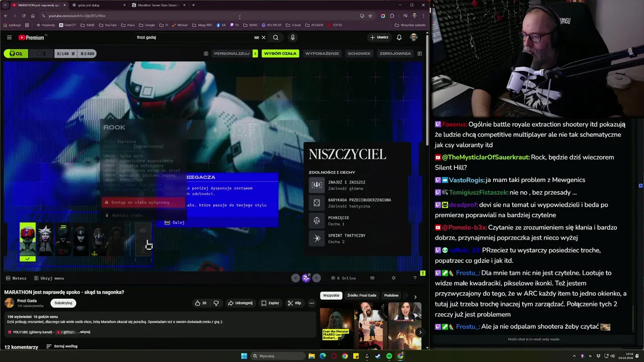Viewport: 644px width, 362px height.
Task: Click the Sprint taktyczny trait icon
Action: point(316,238)
